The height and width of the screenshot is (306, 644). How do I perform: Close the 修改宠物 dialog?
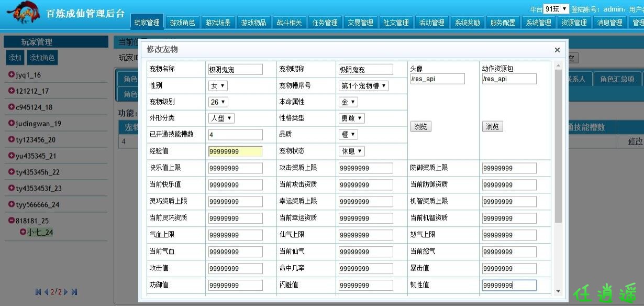click(x=557, y=50)
